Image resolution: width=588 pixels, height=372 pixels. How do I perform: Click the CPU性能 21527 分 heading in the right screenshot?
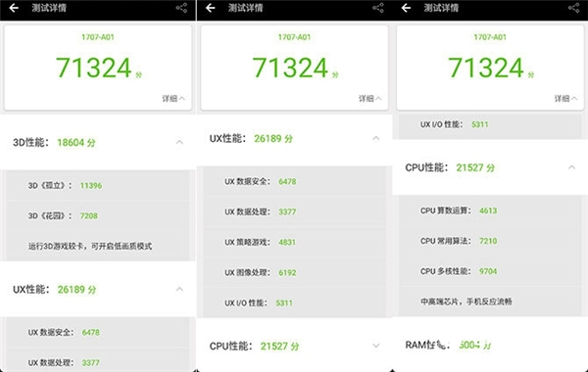tap(450, 167)
